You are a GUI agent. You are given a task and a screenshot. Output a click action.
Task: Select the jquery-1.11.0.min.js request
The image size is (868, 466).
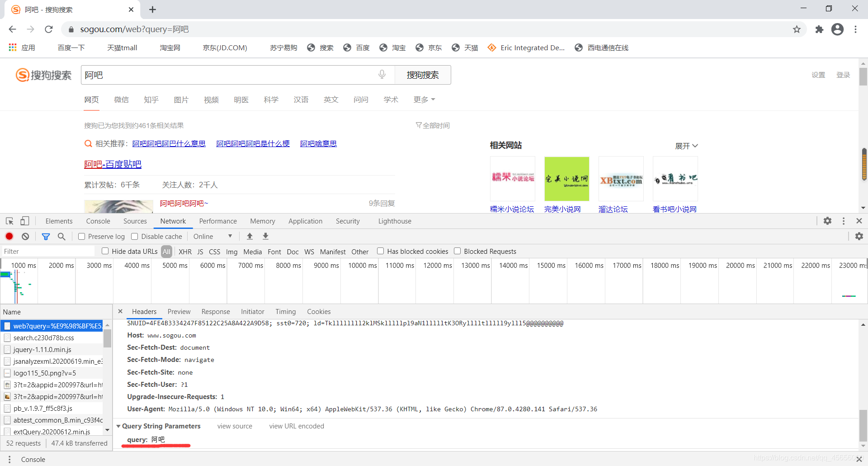click(52, 350)
